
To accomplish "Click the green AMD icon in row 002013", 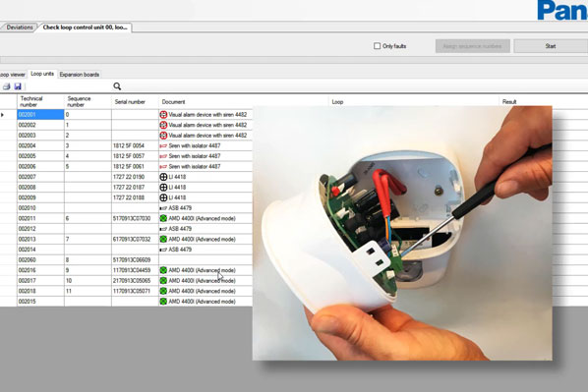I will coord(163,239).
